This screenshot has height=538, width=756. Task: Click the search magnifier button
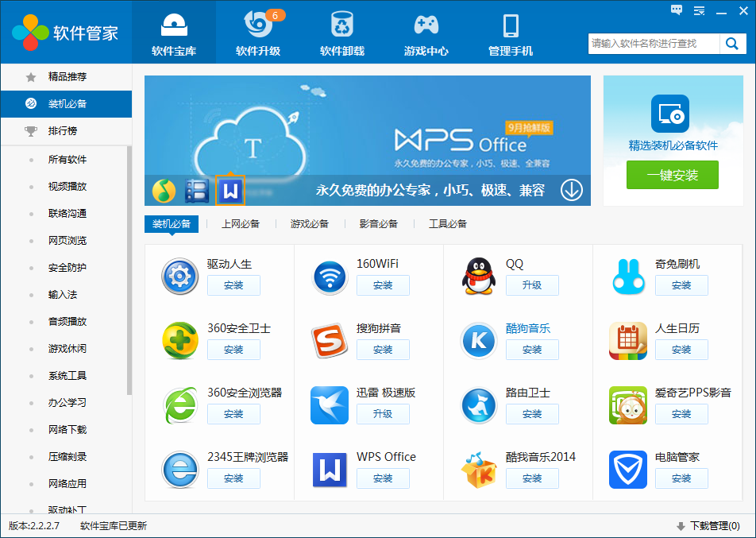[x=732, y=44]
